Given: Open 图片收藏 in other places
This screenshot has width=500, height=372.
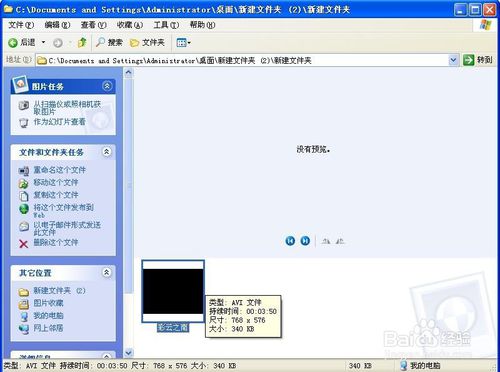Looking at the screenshot, I should pyautogui.click(x=48, y=303).
